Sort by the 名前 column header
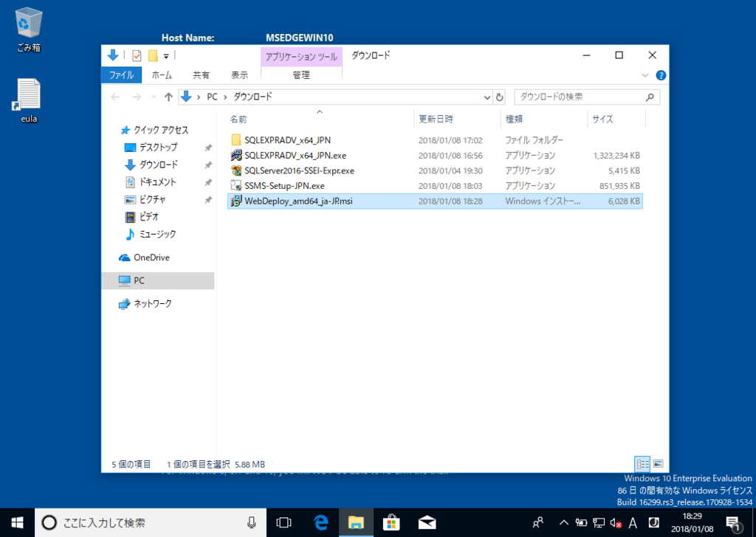This screenshot has width=756, height=537. 320,119
